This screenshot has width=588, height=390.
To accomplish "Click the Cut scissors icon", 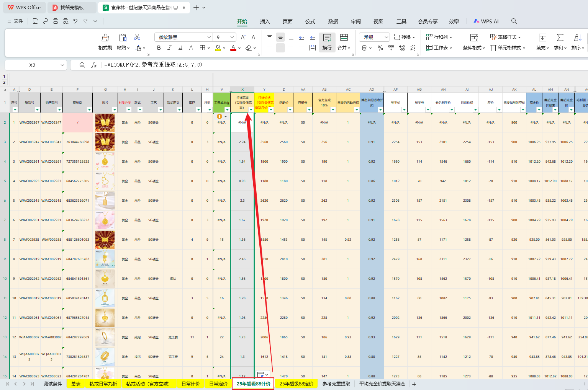I will [137, 37].
